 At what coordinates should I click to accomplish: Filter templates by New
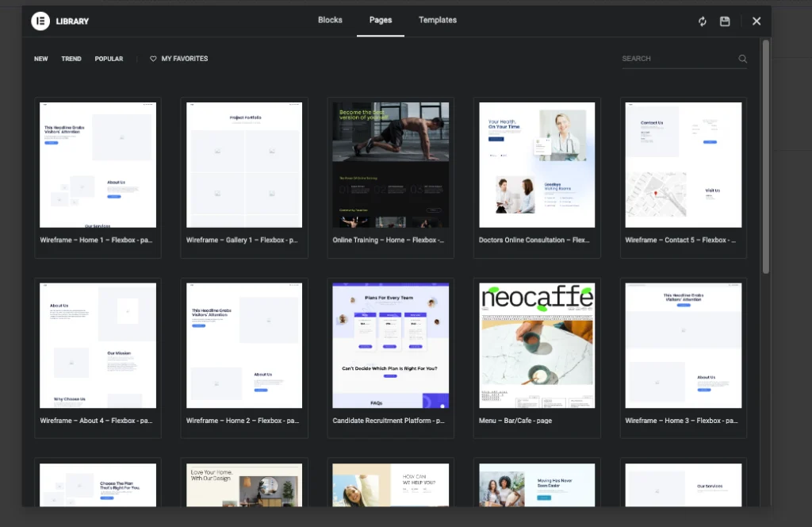coord(41,59)
